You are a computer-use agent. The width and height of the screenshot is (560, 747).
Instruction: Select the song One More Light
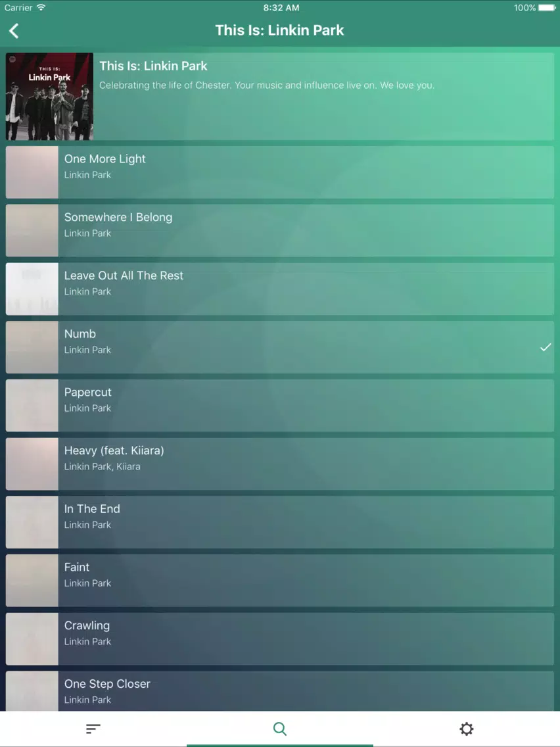tap(279, 172)
